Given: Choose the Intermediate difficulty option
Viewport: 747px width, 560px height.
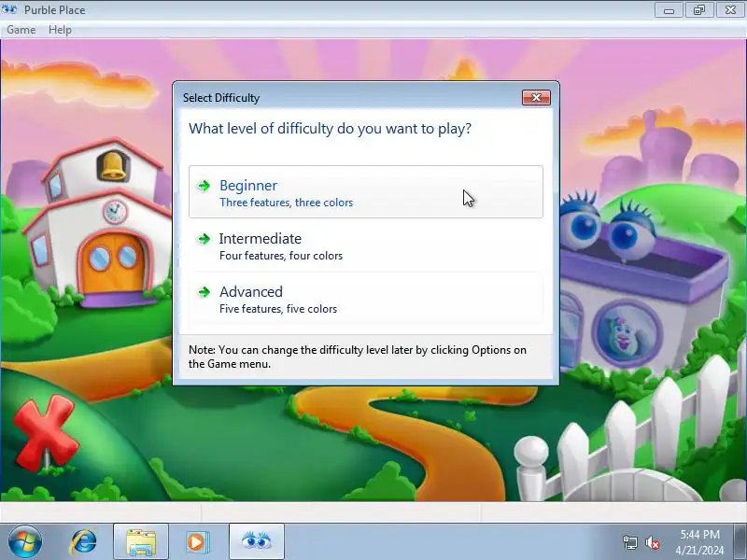Looking at the screenshot, I should 365,245.
